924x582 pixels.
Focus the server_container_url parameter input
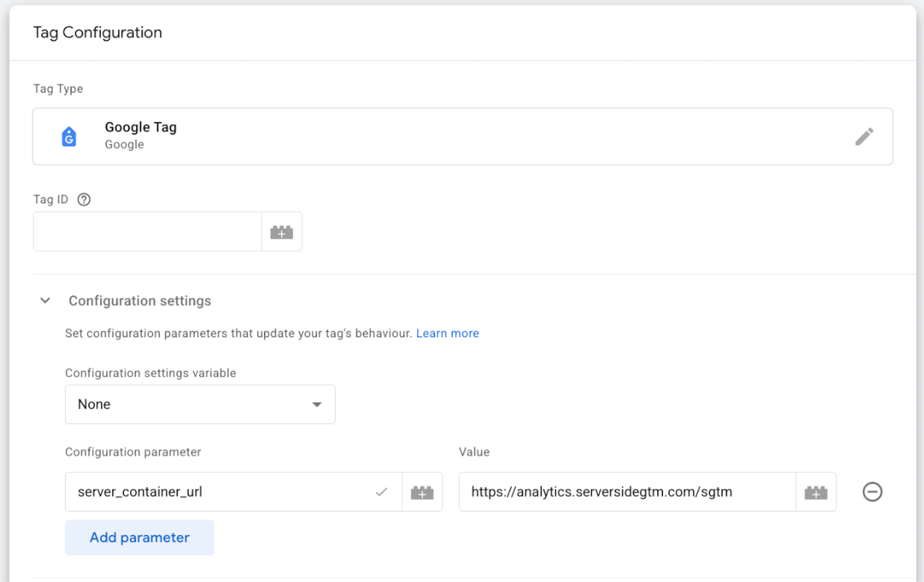point(234,492)
